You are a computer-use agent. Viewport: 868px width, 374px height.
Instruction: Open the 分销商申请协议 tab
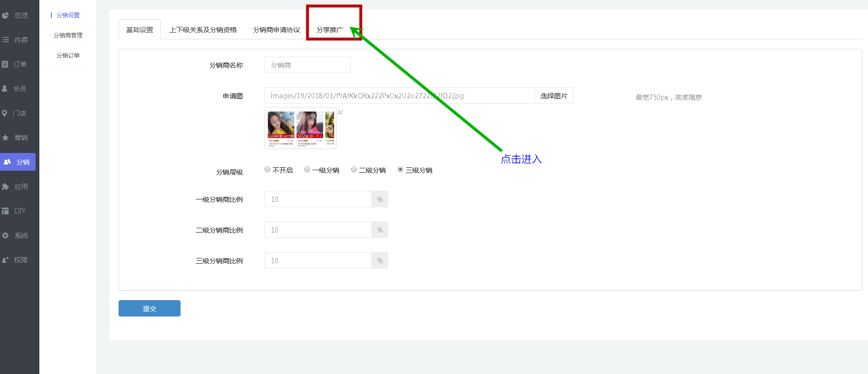pos(277,30)
